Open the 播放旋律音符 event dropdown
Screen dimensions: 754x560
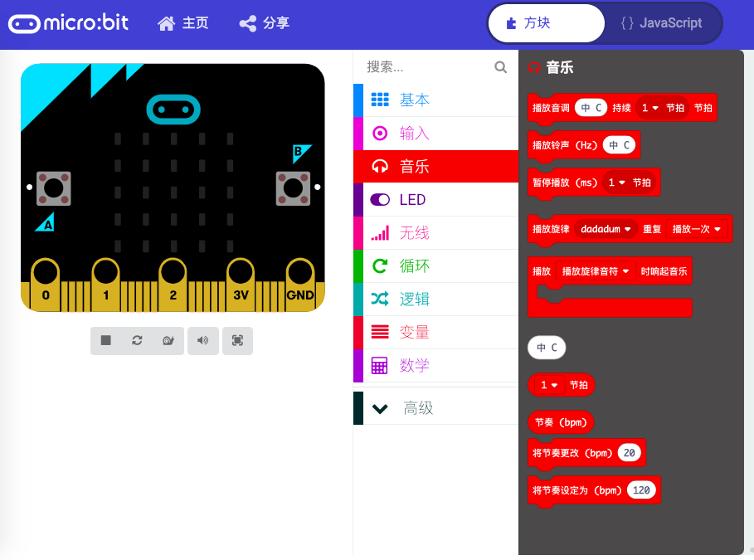point(596,271)
